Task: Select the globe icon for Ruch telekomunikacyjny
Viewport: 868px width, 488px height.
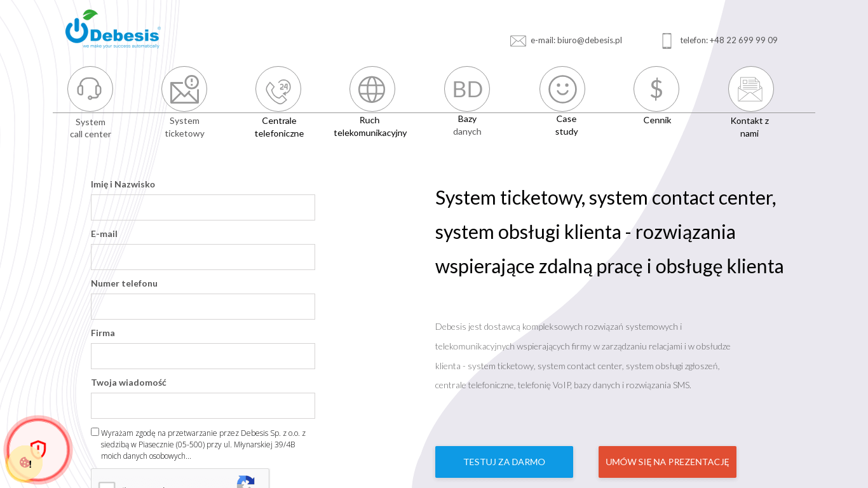Action: [x=372, y=89]
